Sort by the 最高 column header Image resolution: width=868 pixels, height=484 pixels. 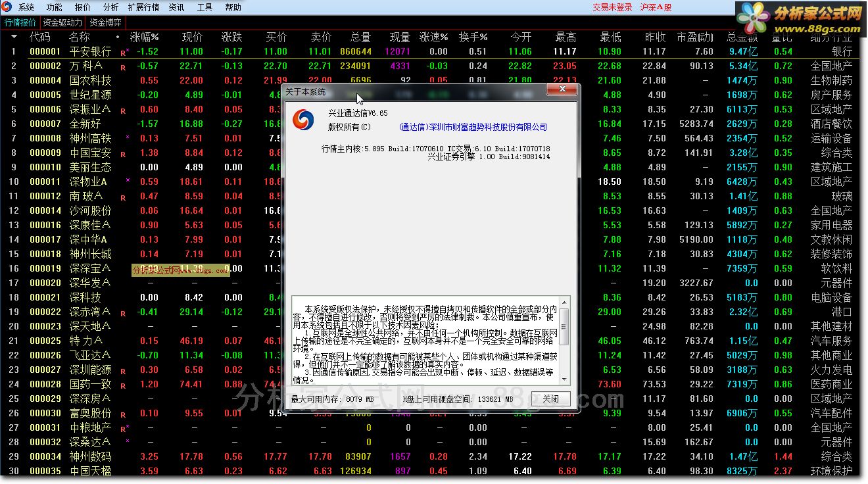566,37
